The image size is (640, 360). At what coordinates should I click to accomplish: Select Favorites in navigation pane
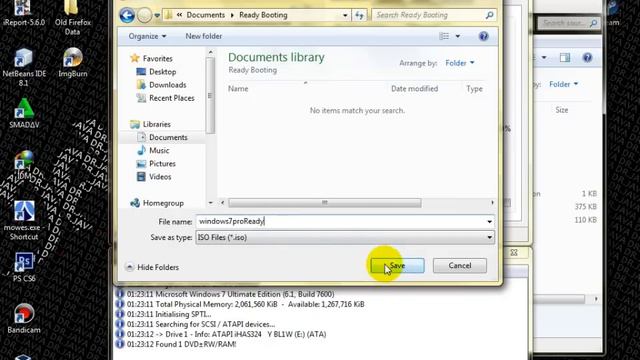pos(158,59)
